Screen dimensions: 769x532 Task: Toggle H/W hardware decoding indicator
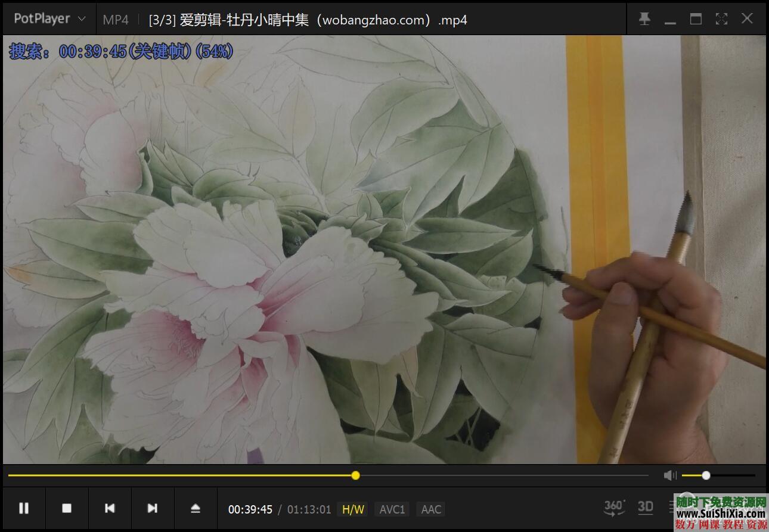[x=352, y=509]
